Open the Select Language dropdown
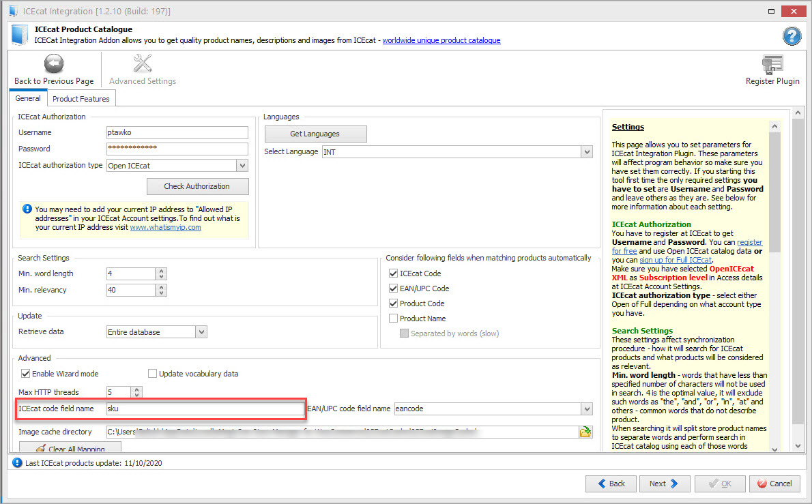The width and height of the screenshot is (812, 504). [586, 151]
